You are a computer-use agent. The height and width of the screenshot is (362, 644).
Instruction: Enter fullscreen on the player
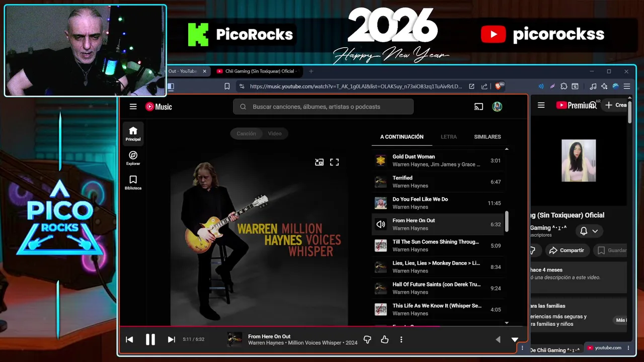click(335, 162)
